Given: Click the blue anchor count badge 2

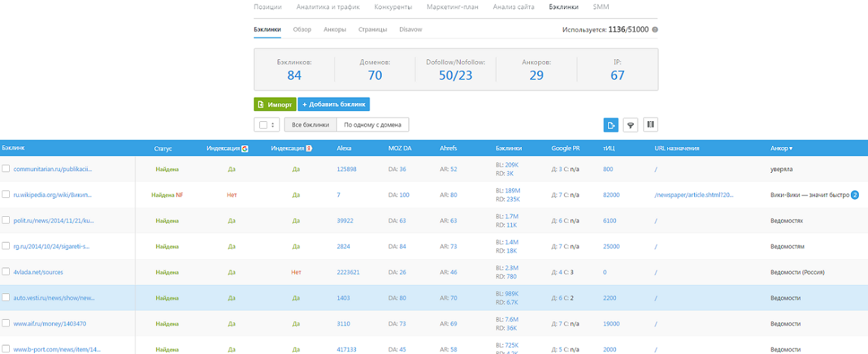Looking at the screenshot, I should click(x=855, y=195).
